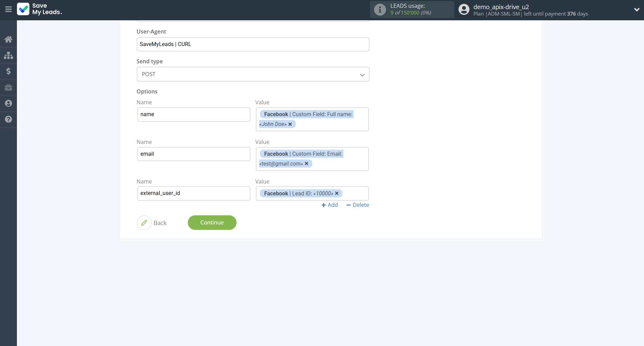Expand the account options chevron at top right
Image resolution: width=644 pixels, height=346 pixels.
tap(636, 10)
